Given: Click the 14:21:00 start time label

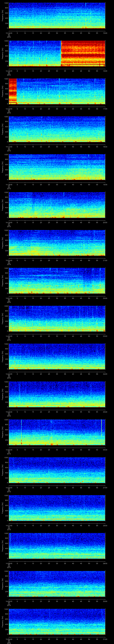Looking at the screenshot, I should click(x=9, y=298).
